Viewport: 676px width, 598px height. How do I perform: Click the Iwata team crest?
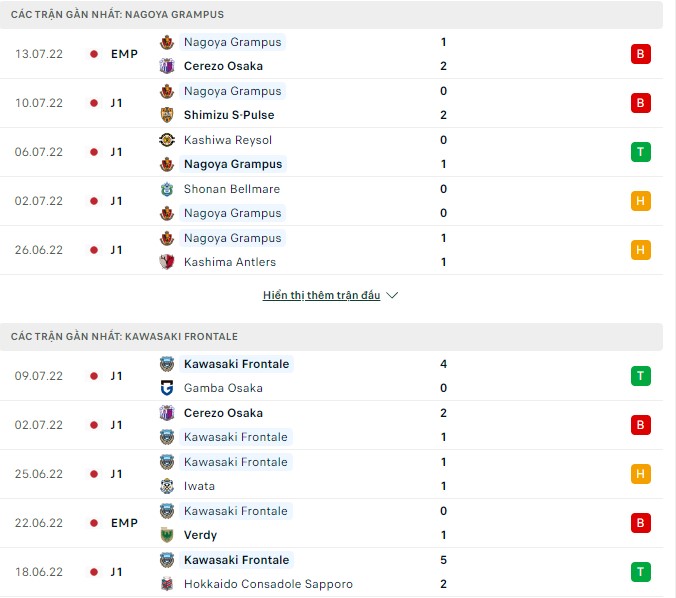pyautogui.click(x=167, y=486)
